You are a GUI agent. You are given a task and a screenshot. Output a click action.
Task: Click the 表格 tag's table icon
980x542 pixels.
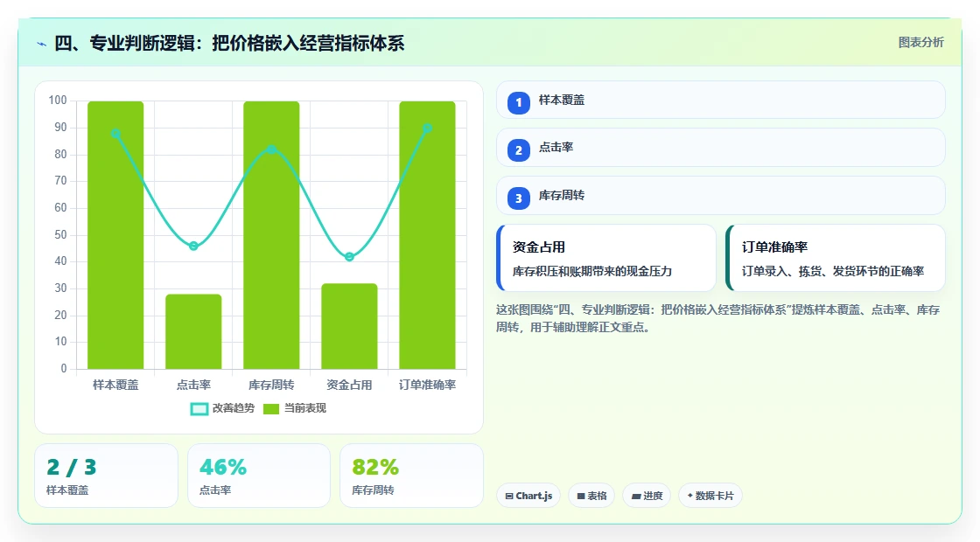pyautogui.click(x=581, y=496)
